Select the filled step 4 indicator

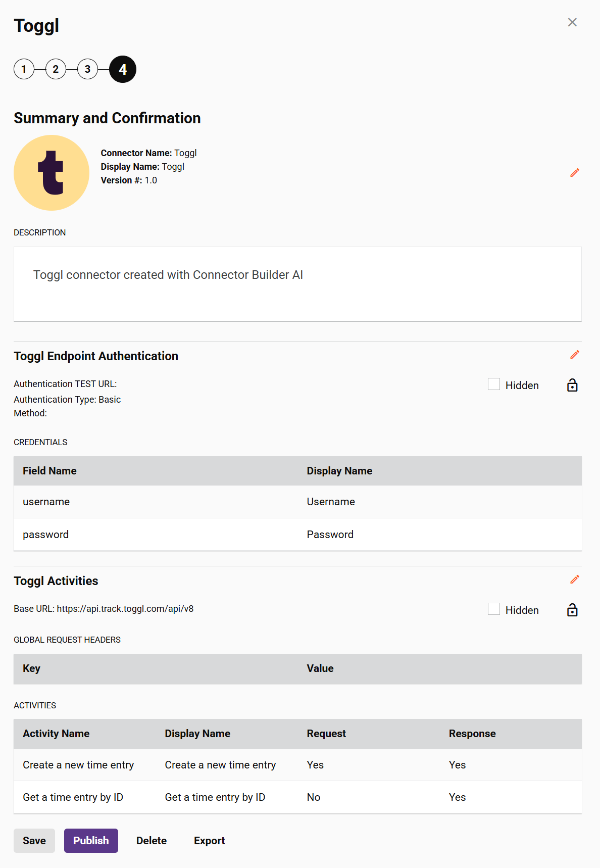122,69
